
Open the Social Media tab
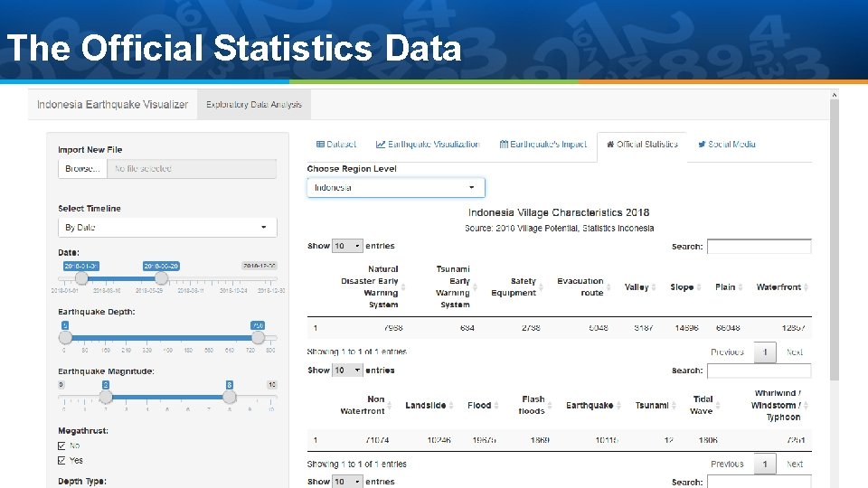726,145
